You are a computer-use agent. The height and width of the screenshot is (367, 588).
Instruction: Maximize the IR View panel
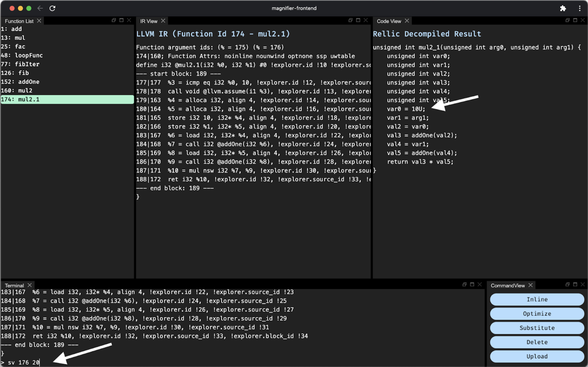[358, 20]
